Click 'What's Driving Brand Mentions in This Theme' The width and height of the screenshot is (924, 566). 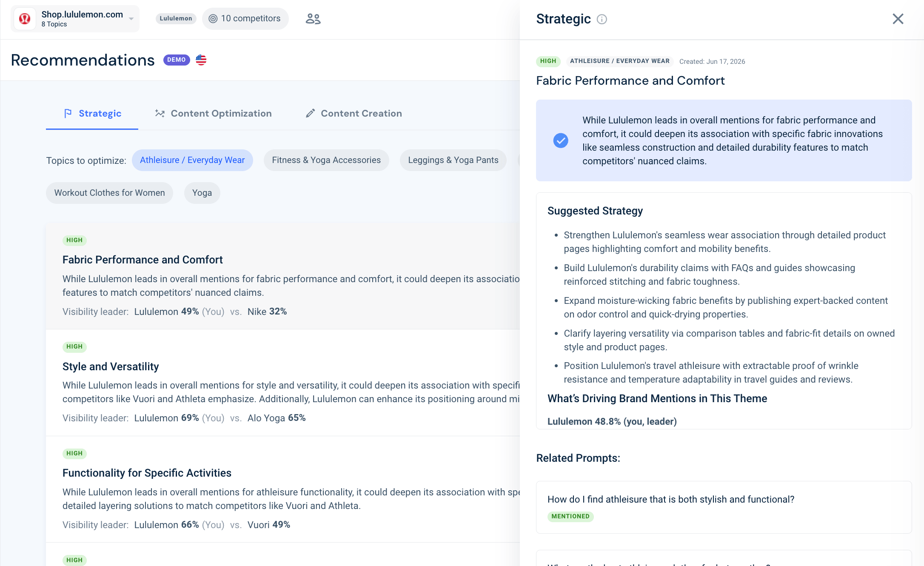point(657,399)
